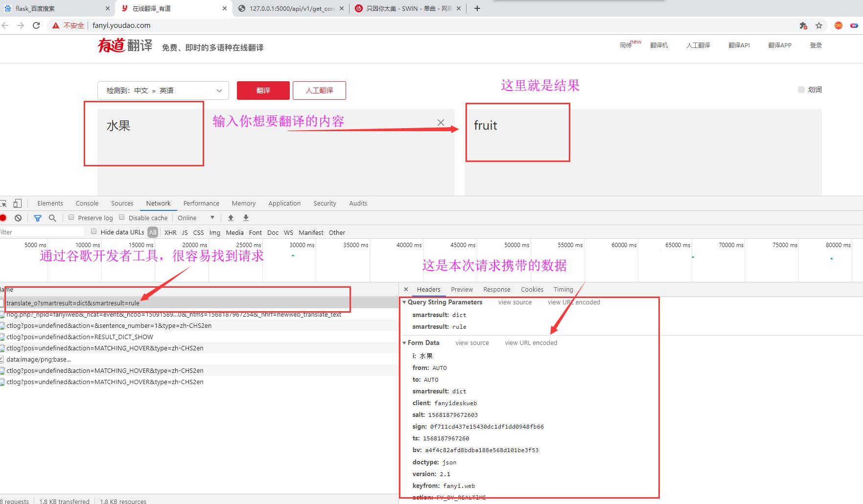
Task: Click view URL encoded next to Form Data
Action: [531, 343]
